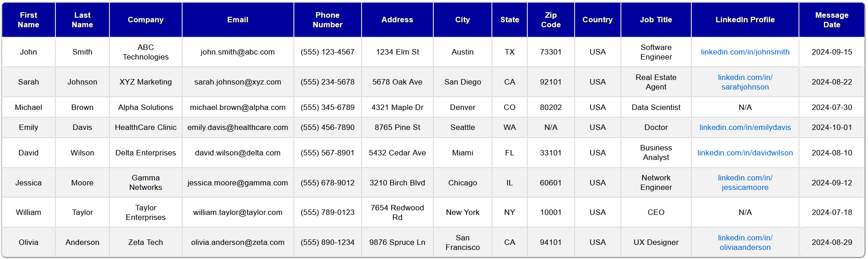The height and width of the screenshot is (259, 868).
Task: Click the Zip Code column header
Action: click(x=551, y=20)
